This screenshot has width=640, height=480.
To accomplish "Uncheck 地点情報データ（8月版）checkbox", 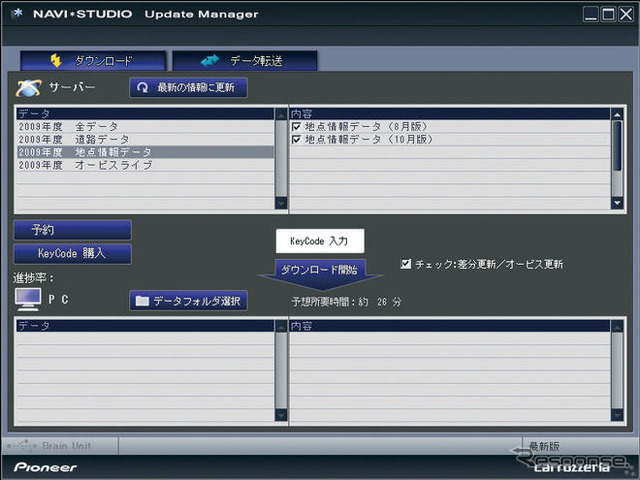I will [297, 127].
